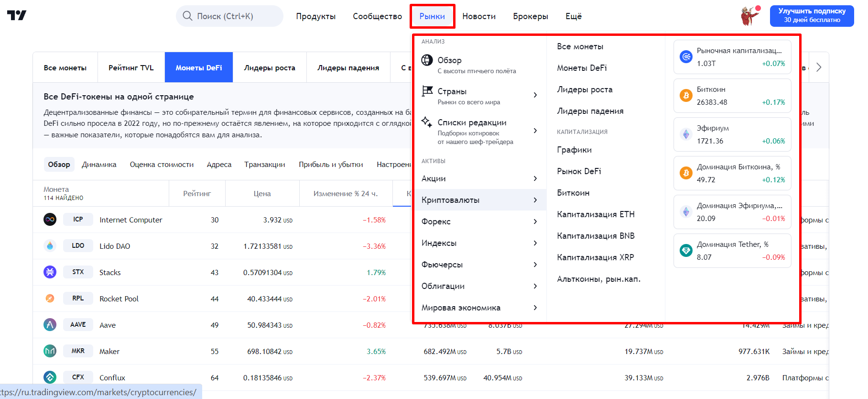
Task: Open the Продукты top menu
Action: coord(316,16)
